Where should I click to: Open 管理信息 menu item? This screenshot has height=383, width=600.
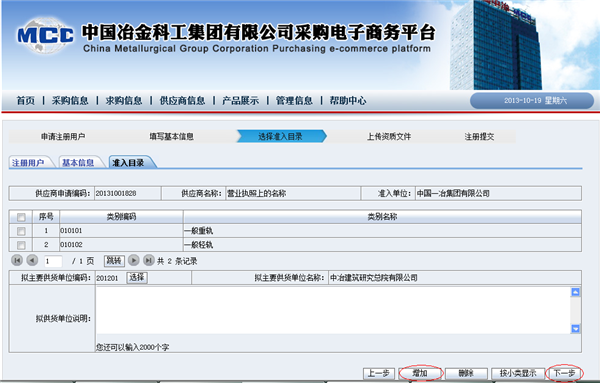pos(294,101)
